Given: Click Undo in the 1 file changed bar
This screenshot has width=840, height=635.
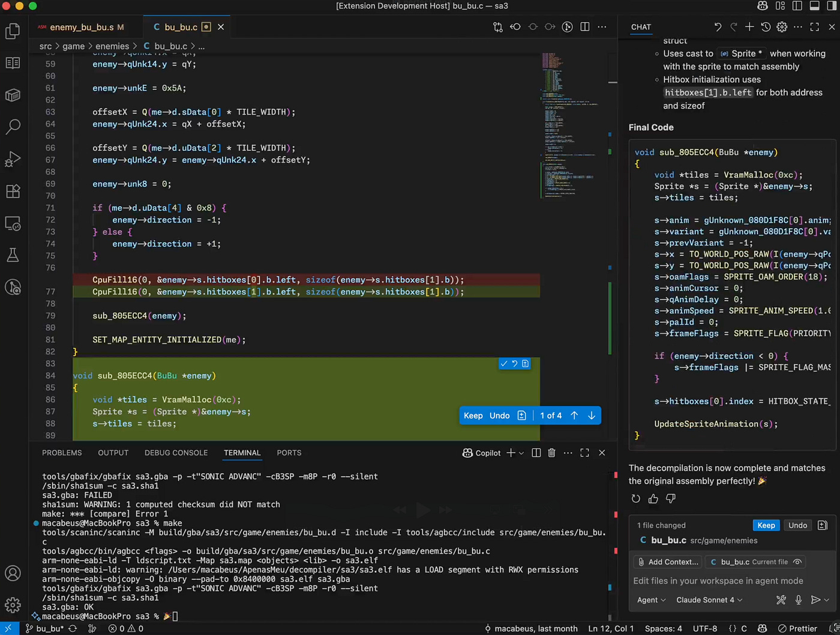Looking at the screenshot, I should pyautogui.click(x=797, y=525).
